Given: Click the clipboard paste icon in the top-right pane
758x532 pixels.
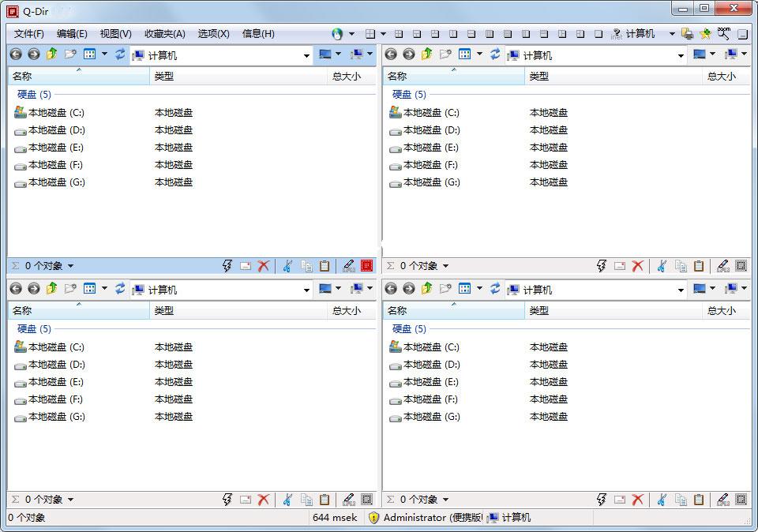Looking at the screenshot, I should pos(699,266).
